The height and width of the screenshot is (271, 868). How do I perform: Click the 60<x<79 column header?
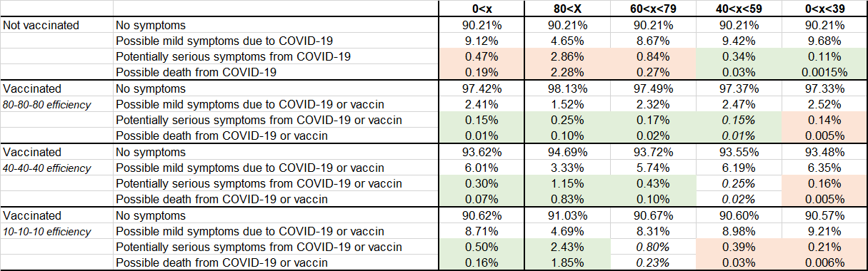651,8
